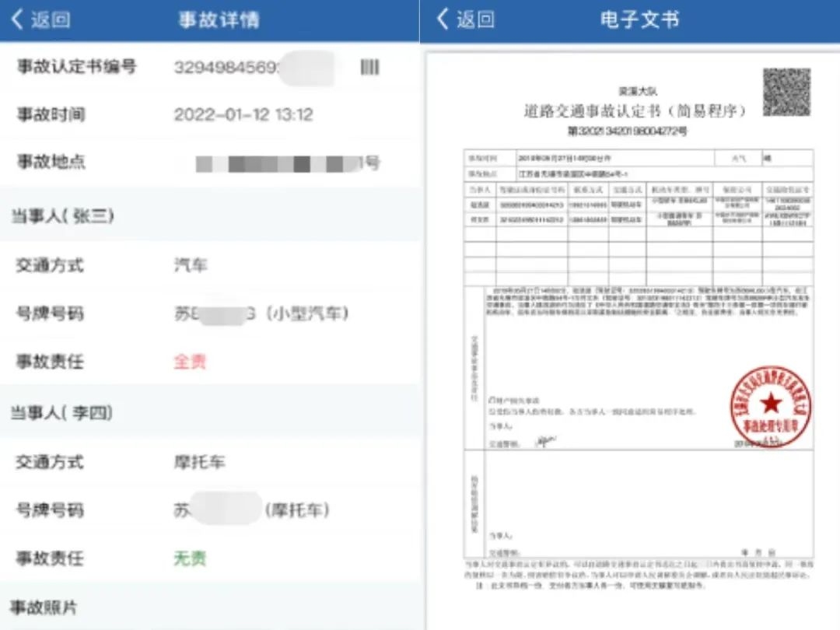Expand the 当事人(张三) section header
Image resolution: width=840 pixels, height=630 pixels.
pyautogui.click(x=62, y=215)
